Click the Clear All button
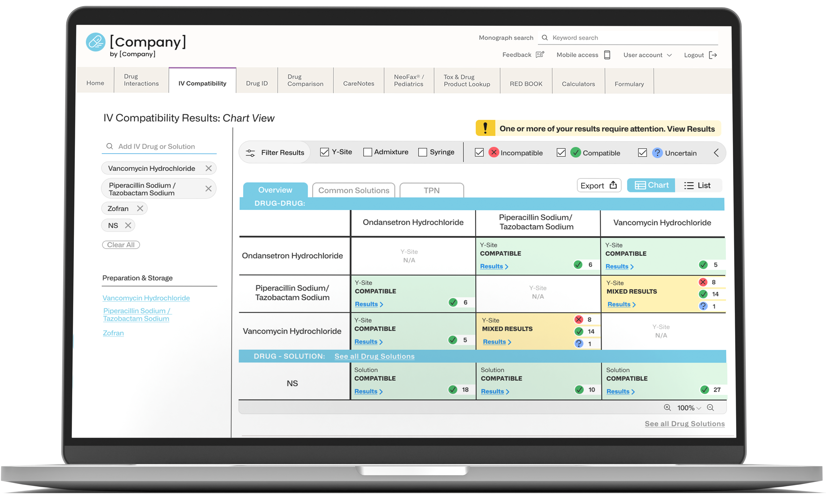 click(121, 245)
